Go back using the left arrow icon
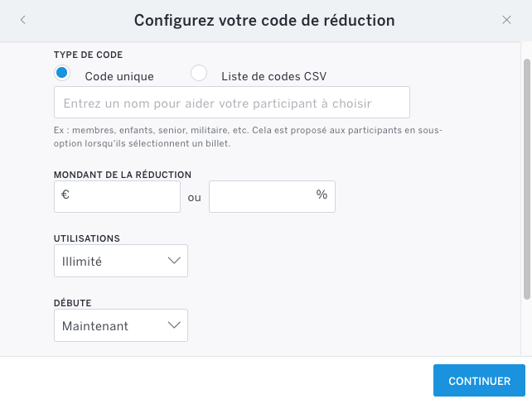 [x=23, y=20]
